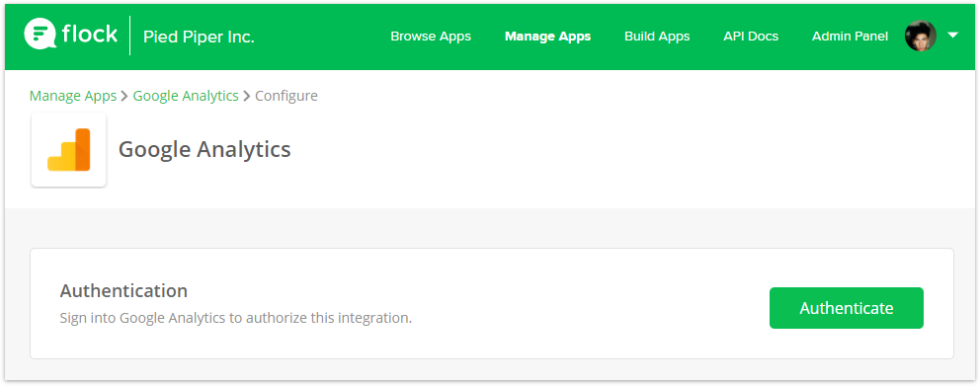This screenshot has height=386, width=980.
Task: Click the user profile avatar photo
Action: (x=920, y=37)
